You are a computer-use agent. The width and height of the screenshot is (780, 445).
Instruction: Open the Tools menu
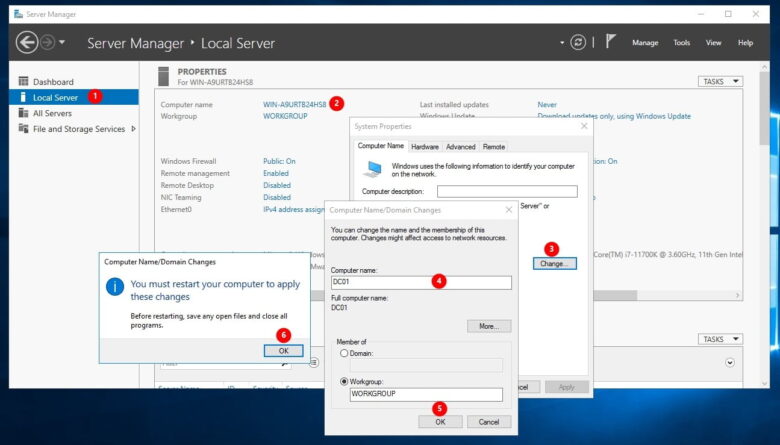[682, 43]
